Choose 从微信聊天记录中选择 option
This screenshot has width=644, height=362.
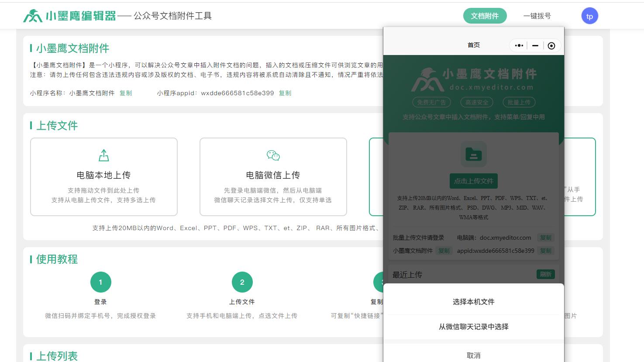pyautogui.click(x=474, y=327)
